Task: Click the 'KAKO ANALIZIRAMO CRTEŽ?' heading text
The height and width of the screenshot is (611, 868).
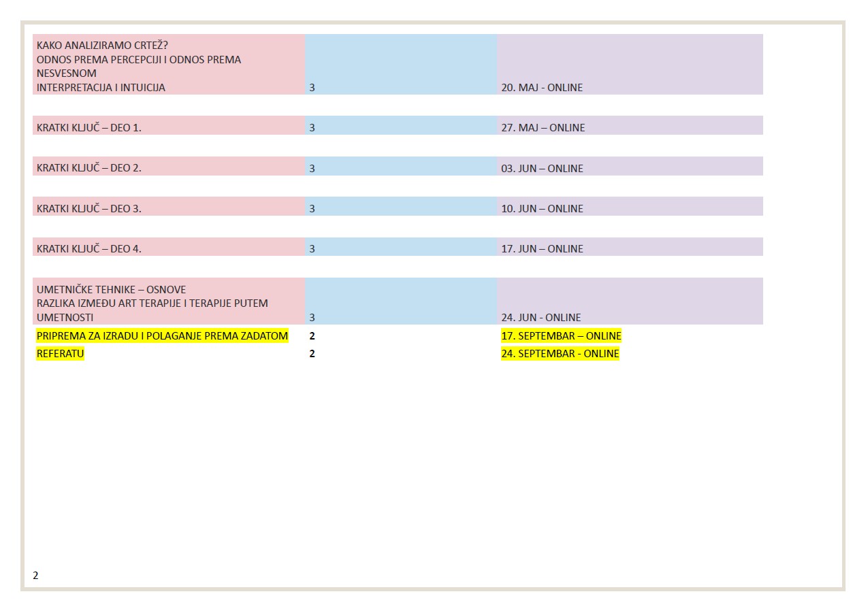Action: (102, 46)
